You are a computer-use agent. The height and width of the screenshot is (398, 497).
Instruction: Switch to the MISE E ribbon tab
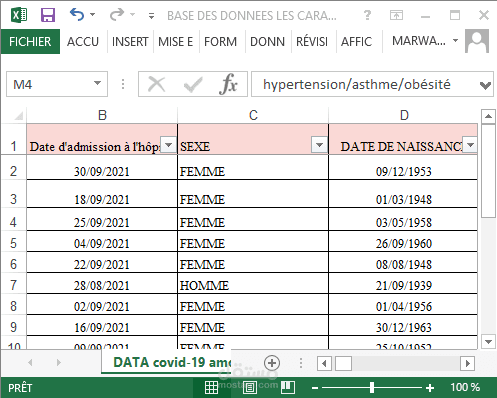[x=176, y=41]
